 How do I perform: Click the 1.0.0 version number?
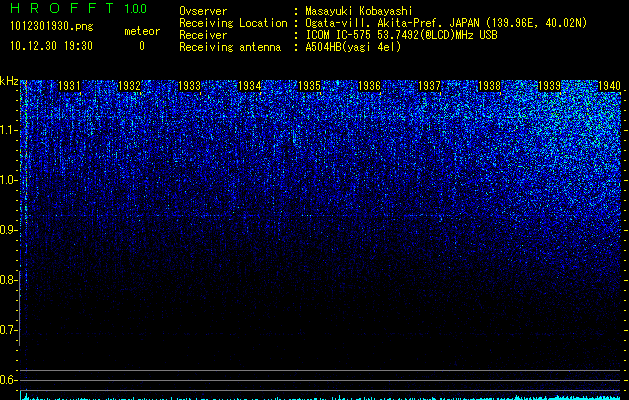click(135, 9)
